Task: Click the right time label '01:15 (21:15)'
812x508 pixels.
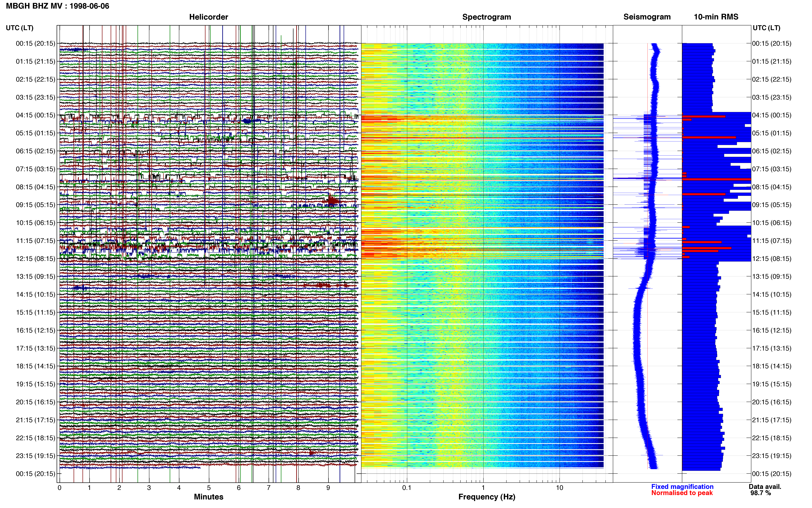Action: [x=772, y=61]
